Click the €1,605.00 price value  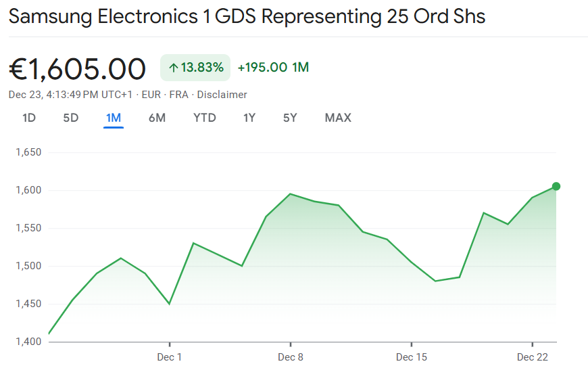pyautogui.click(x=78, y=68)
